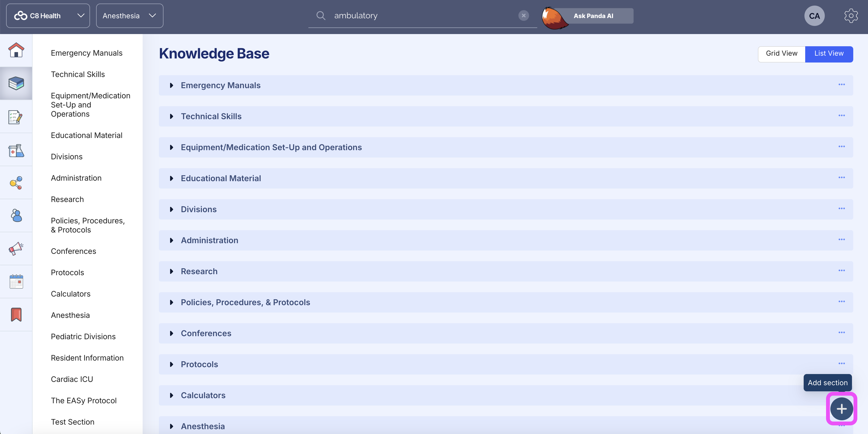Open the people icon in sidebar

[16, 215]
